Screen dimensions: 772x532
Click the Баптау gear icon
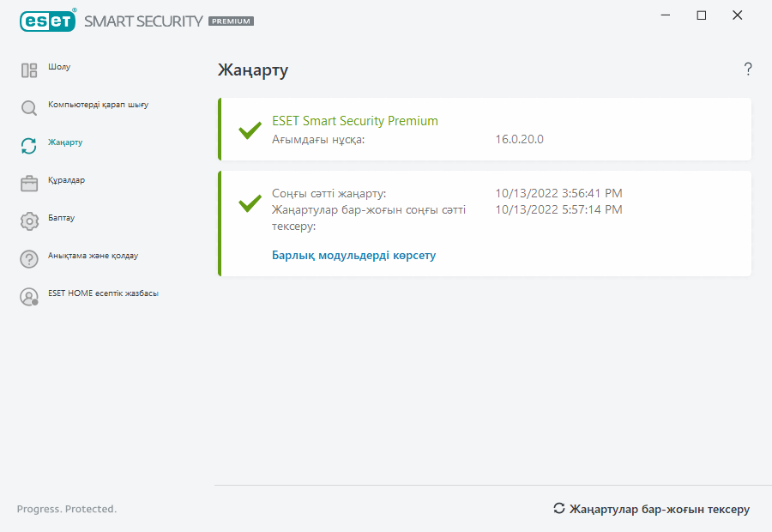[x=29, y=221]
